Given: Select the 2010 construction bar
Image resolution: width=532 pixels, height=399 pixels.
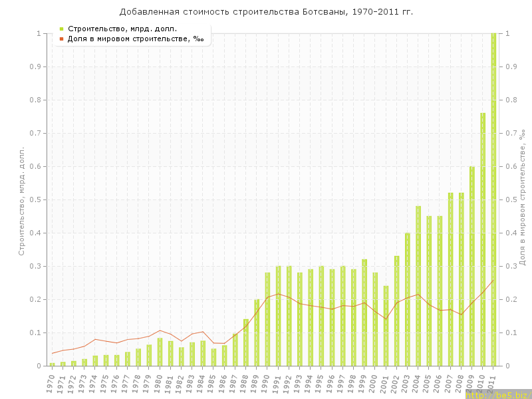Looking at the screenshot, I should [483, 239].
